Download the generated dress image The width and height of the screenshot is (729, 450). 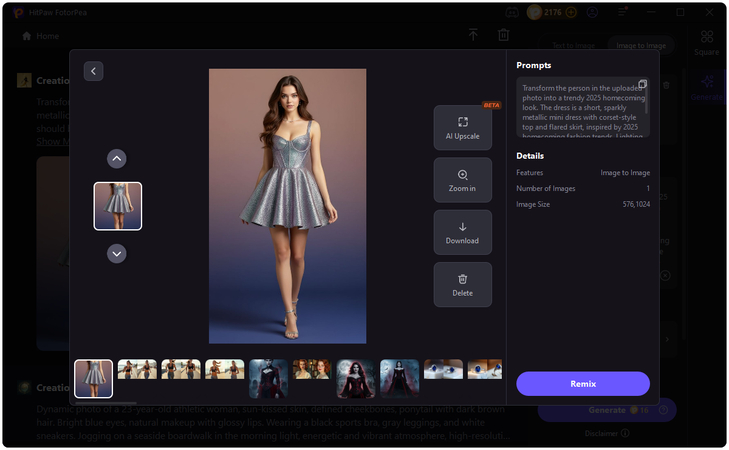[x=462, y=232]
